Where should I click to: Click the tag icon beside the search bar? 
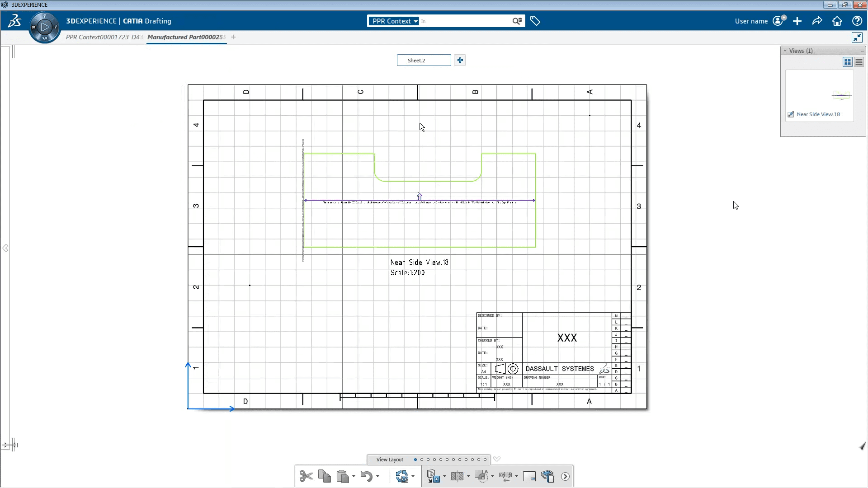[535, 21]
